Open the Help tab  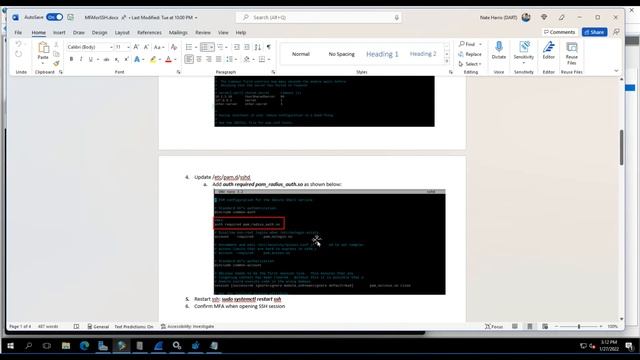coord(241,32)
